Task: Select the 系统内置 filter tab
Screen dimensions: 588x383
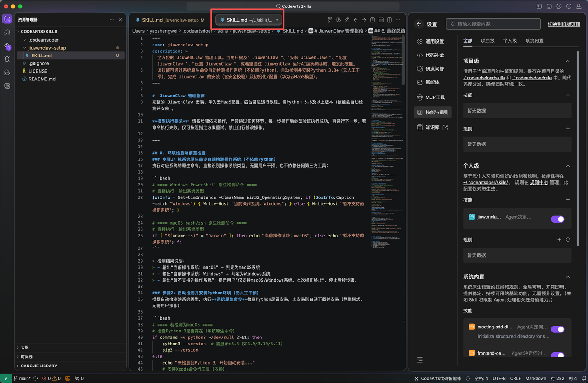Action: [x=534, y=40]
